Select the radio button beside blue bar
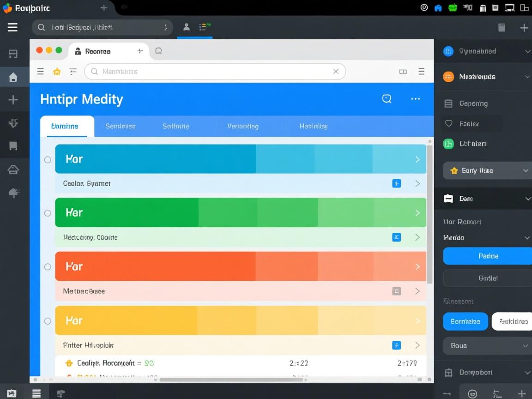 click(x=48, y=160)
